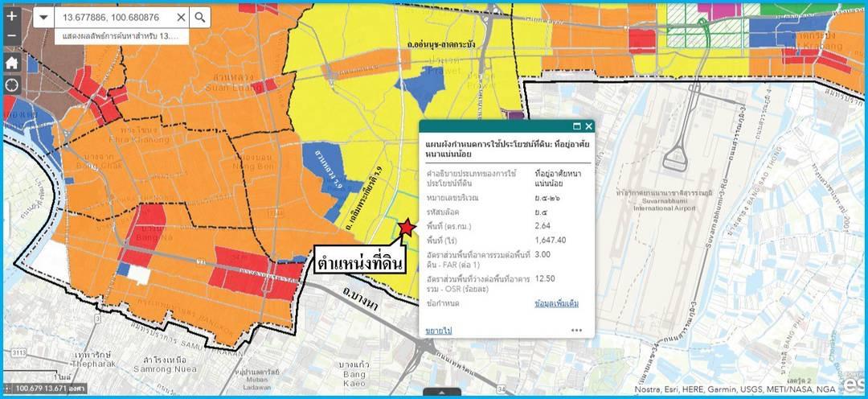Image resolution: width=868 pixels, height=399 pixels.
Task: Click the popup value 2.64
Action: click(x=543, y=226)
